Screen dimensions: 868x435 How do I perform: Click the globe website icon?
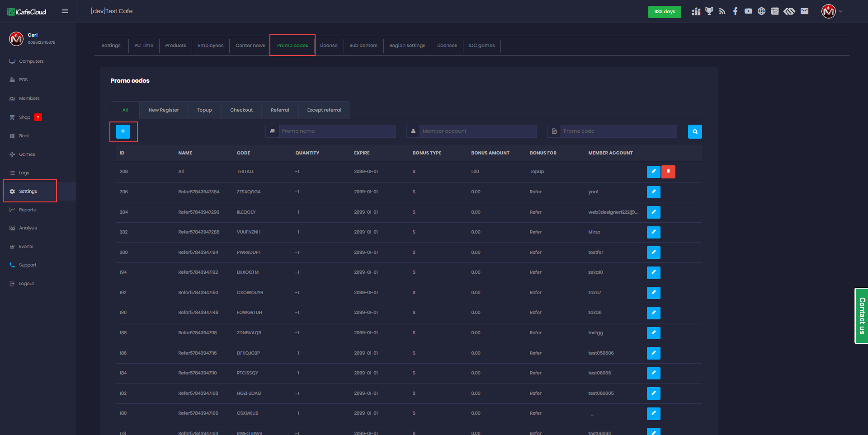(761, 11)
